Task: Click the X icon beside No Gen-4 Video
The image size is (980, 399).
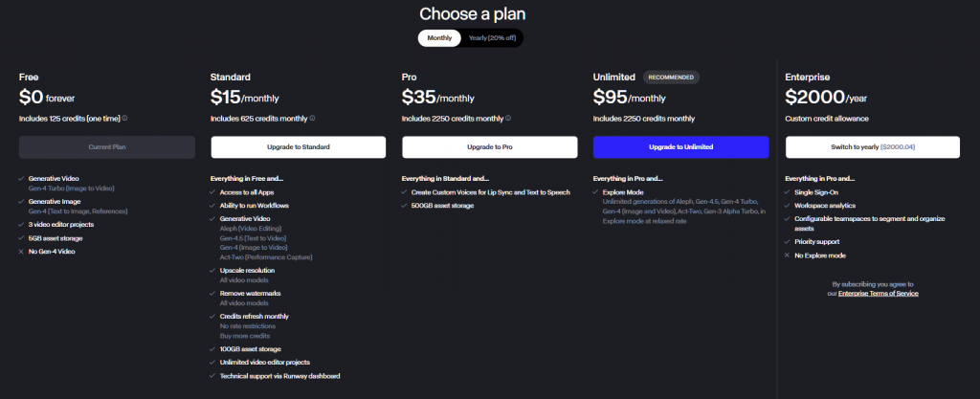Action: click(22, 251)
